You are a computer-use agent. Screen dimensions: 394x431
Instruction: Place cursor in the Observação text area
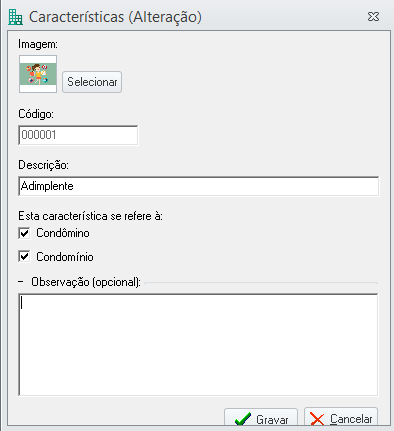point(198,345)
